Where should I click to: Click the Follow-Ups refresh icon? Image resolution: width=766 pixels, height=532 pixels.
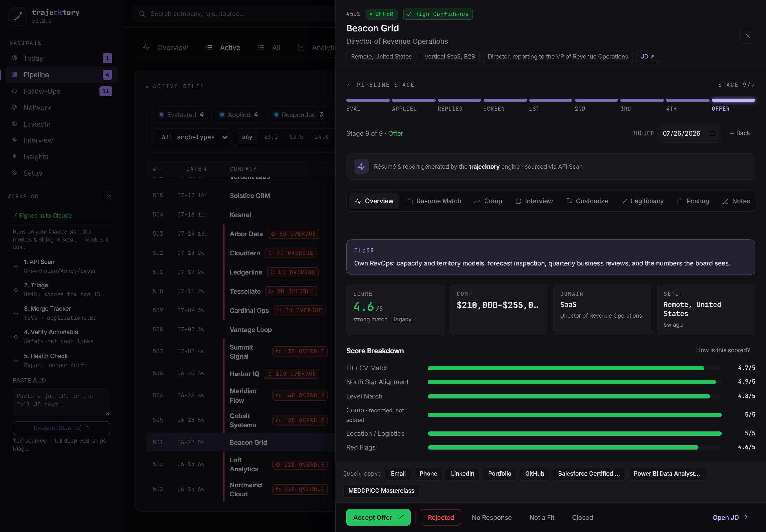(14, 91)
